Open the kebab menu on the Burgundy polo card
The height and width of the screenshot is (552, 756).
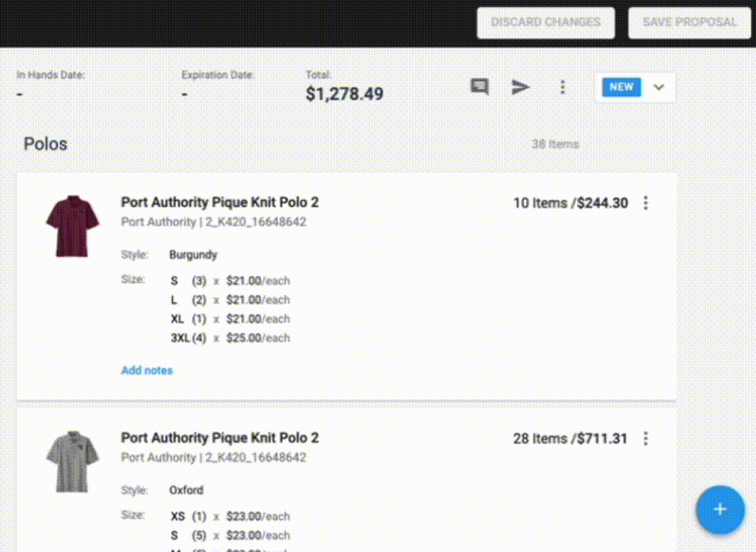[x=646, y=203]
